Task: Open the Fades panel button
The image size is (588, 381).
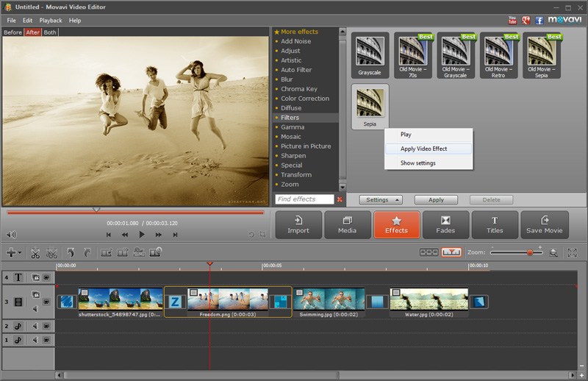Action: pyautogui.click(x=445, y=225)
